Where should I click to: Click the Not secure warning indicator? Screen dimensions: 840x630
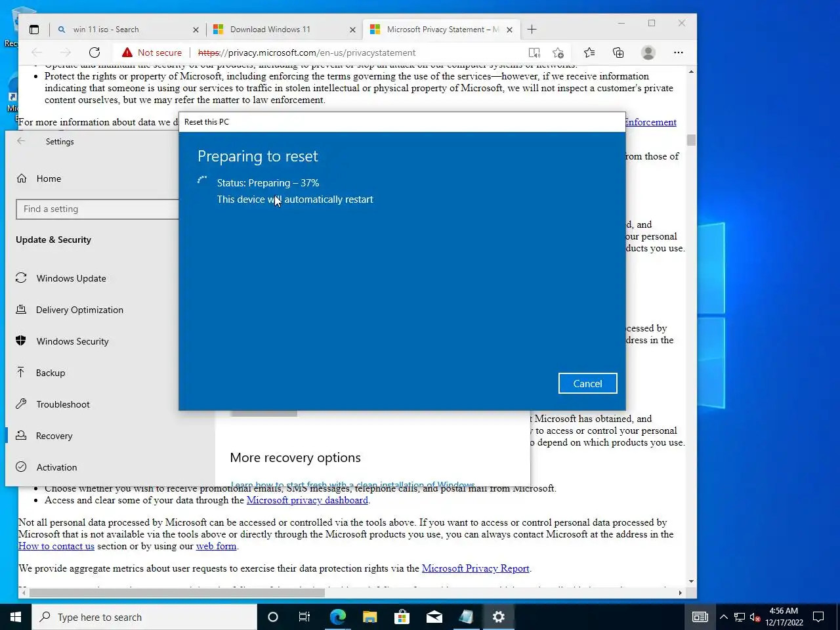152,52
